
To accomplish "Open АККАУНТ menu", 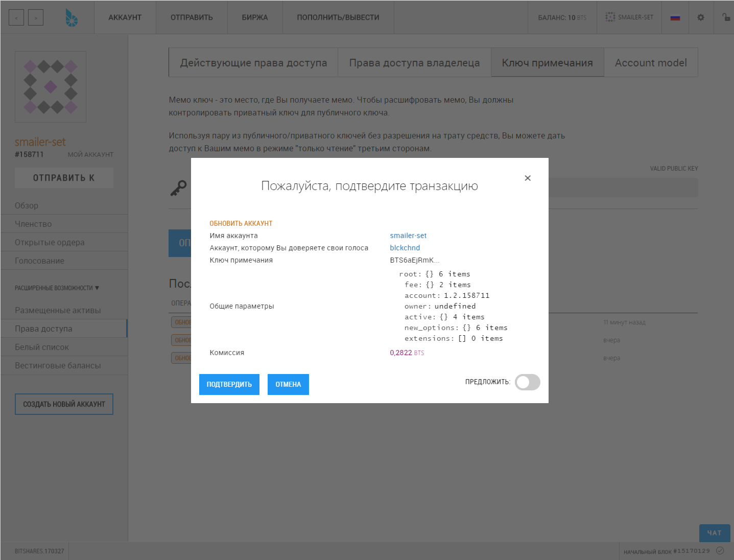I will tap(125, 17).
